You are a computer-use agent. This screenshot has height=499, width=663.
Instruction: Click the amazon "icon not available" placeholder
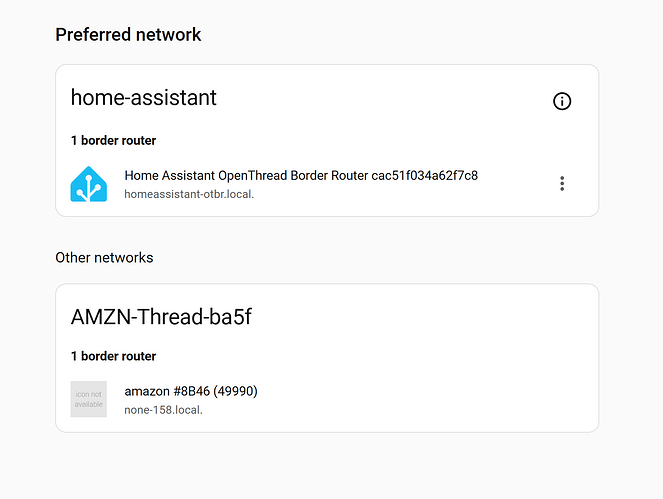[x=88, y=399]
